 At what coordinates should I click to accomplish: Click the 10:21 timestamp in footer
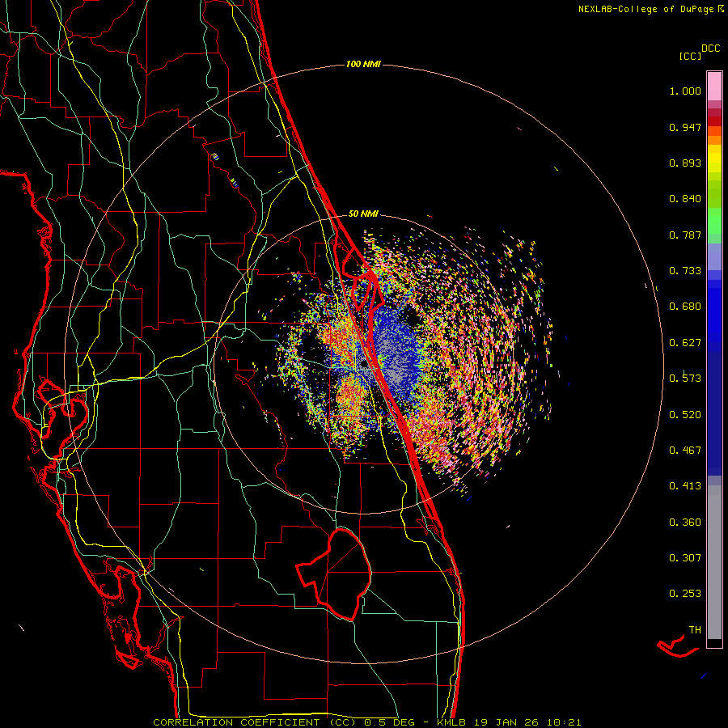[x=564, y=722]
